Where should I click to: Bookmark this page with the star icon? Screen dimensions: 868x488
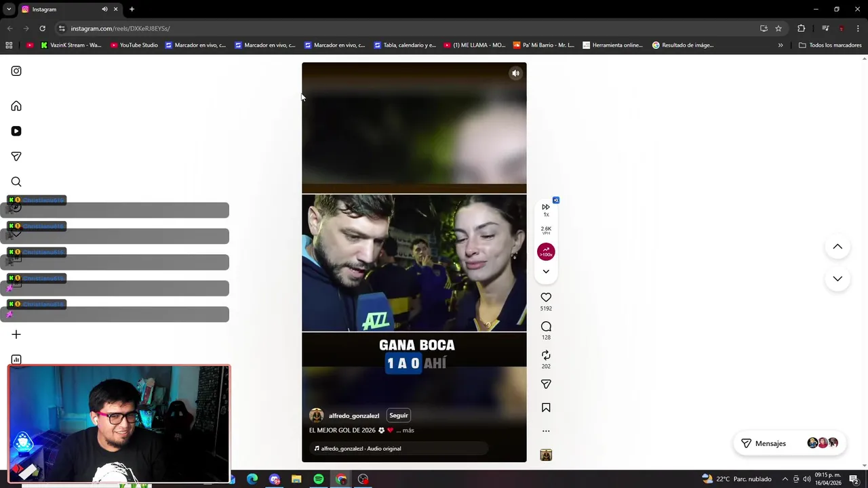[778, 28]
